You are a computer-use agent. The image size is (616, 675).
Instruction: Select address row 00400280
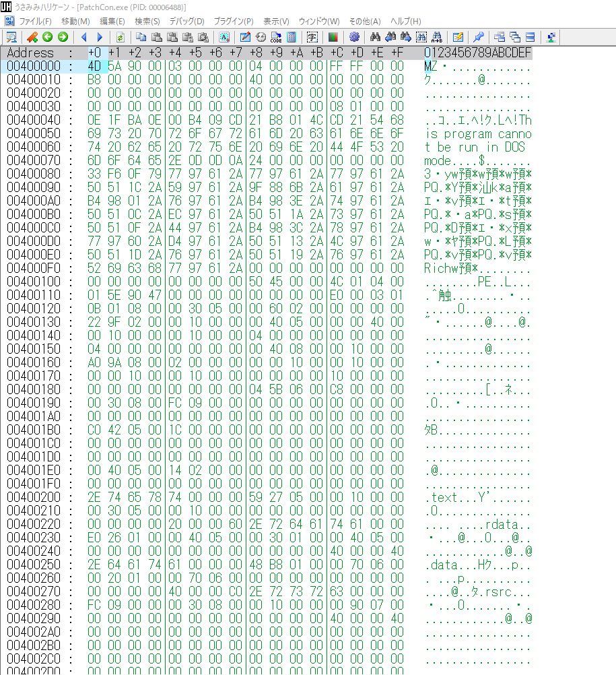(34, 605)
